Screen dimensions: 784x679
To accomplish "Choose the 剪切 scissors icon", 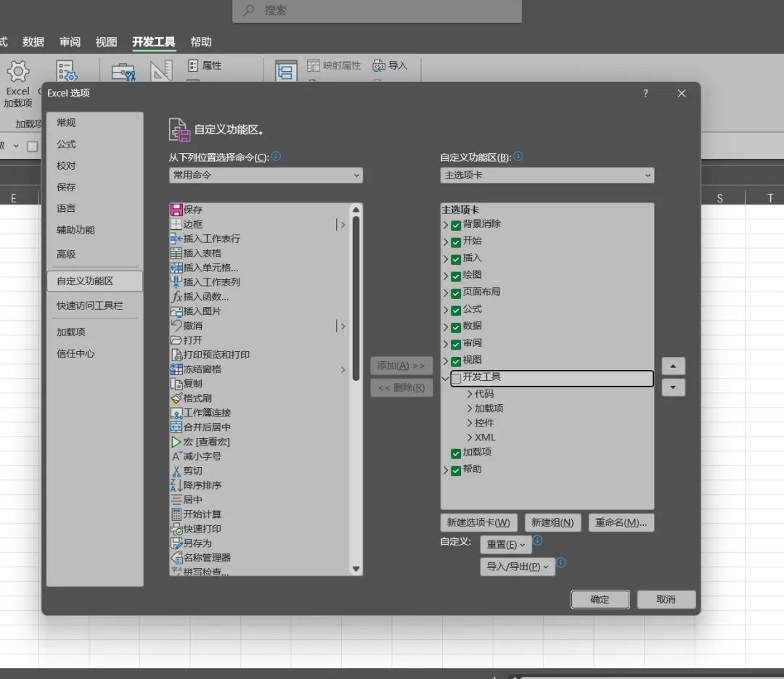I will [x=176, y=471].
